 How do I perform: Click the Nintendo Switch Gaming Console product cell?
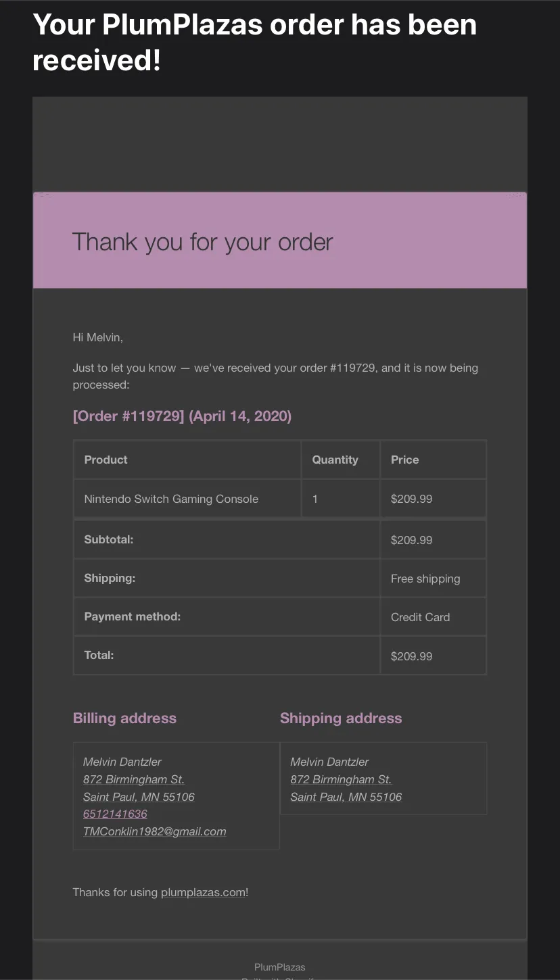click(187, 499)
